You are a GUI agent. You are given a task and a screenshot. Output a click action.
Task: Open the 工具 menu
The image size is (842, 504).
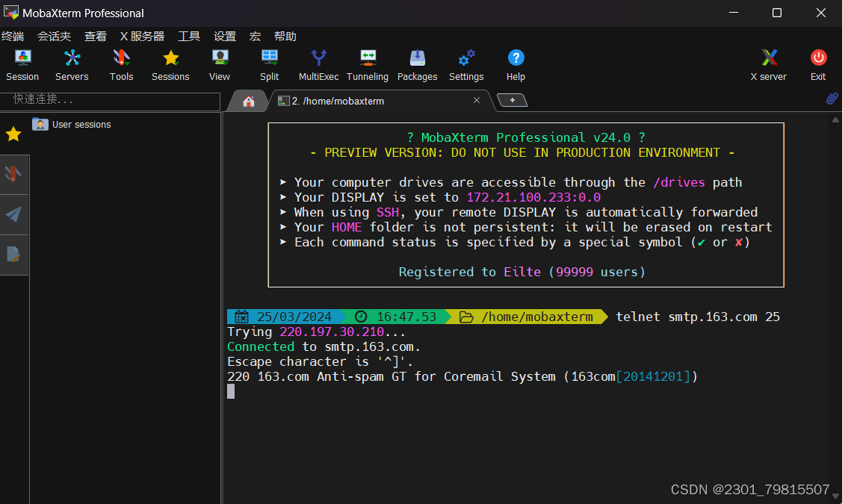click(x=189, y=36)
